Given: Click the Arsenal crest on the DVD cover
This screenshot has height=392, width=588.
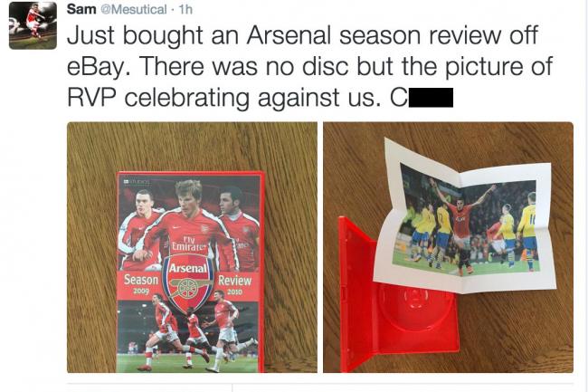Looking at the screenshot, I should click(x=188, y=282).
